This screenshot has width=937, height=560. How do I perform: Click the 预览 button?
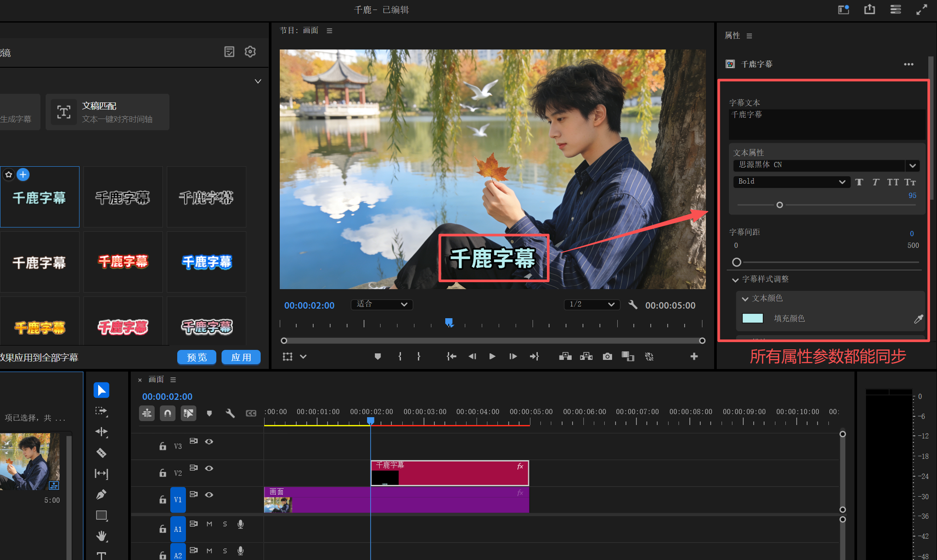[197, 357]
